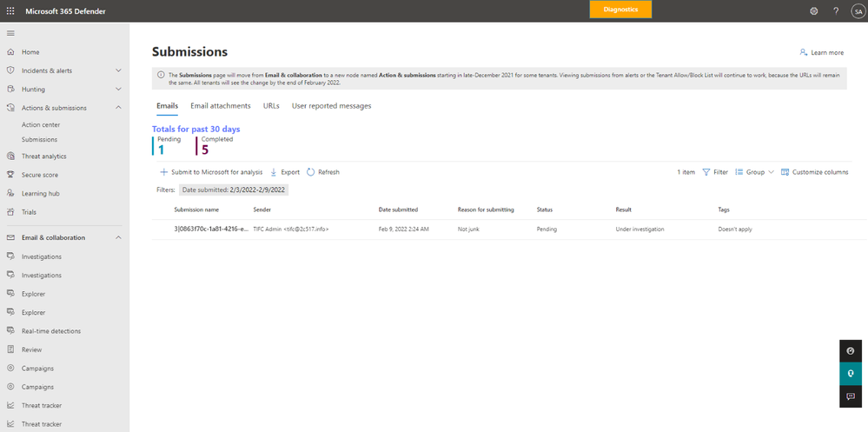The image size is (868, 432).
Task: Expand the Hunting chevron
Action: coord(118,90)
